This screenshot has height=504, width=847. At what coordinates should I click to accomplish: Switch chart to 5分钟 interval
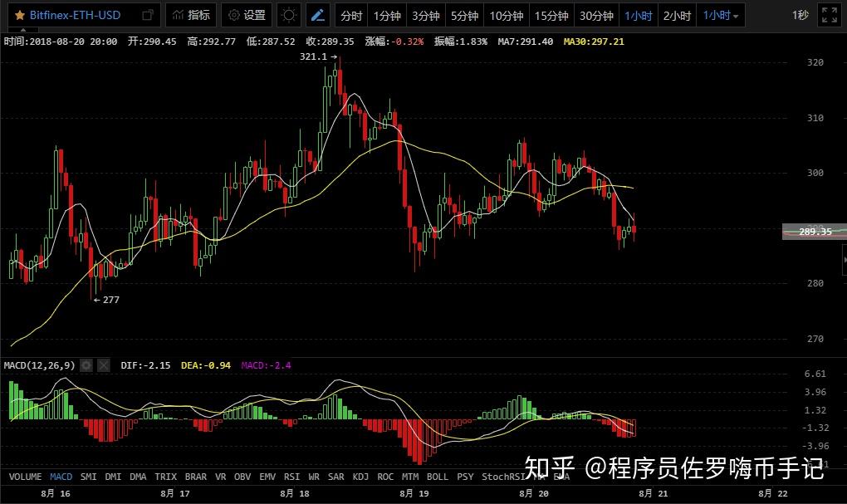point(464,16)
